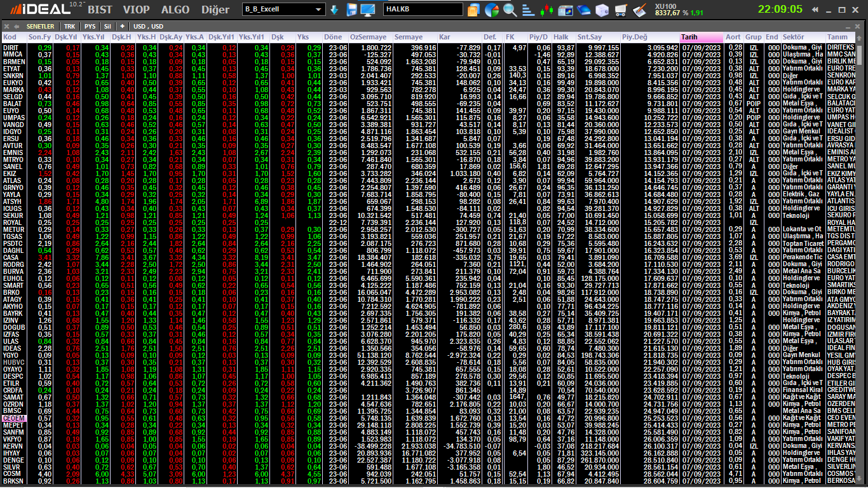This screenshot has width=868, height=488.
Task: Add a new tab with the plus button
Action: click(x=122, y=27)
